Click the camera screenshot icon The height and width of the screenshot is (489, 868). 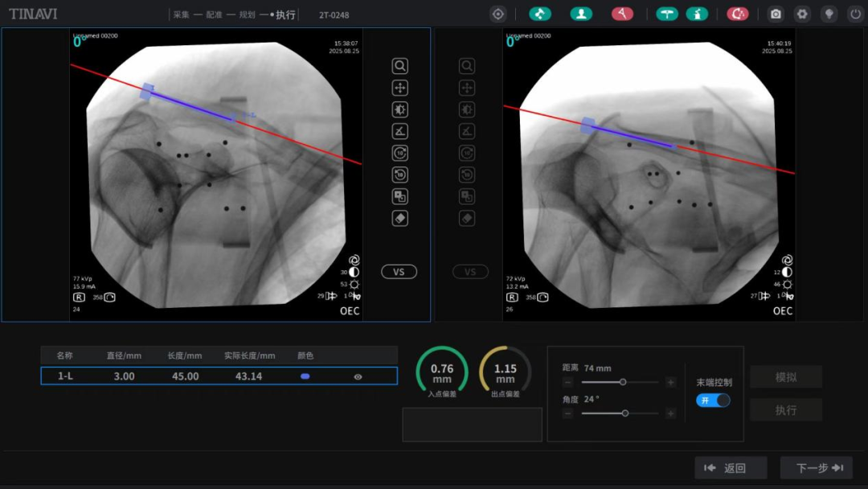point(776,14)
